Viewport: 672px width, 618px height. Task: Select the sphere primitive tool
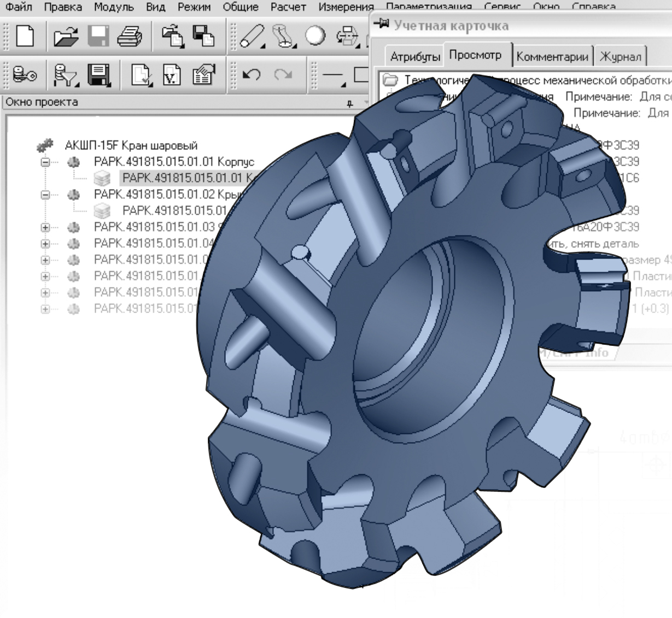tap(315, 37)
